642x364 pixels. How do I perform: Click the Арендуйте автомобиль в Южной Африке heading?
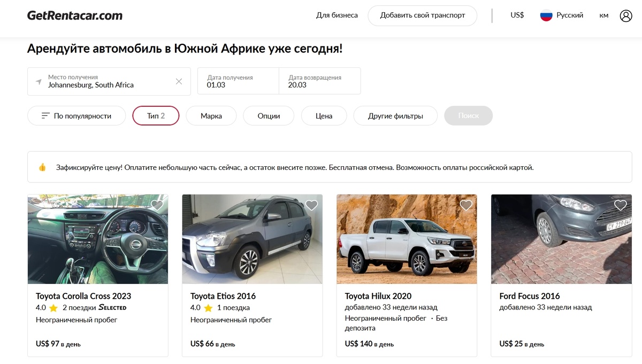click(x=185, y=49)
